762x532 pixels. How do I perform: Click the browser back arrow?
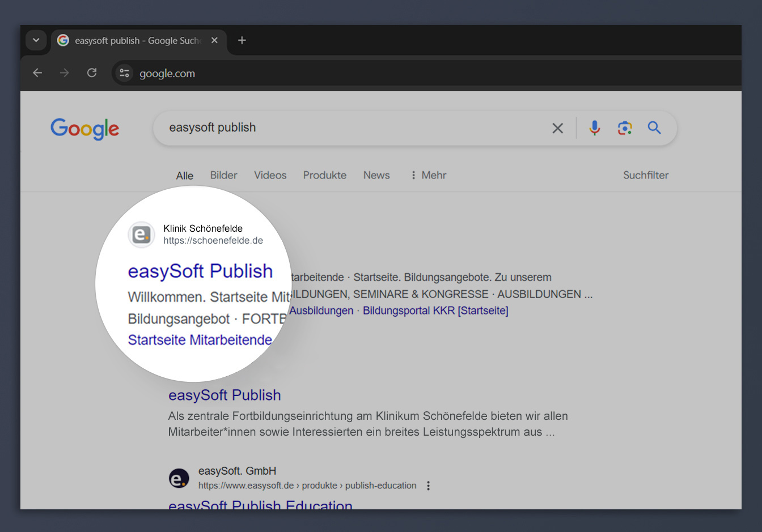pyautogui.click(x=37, y=73)
